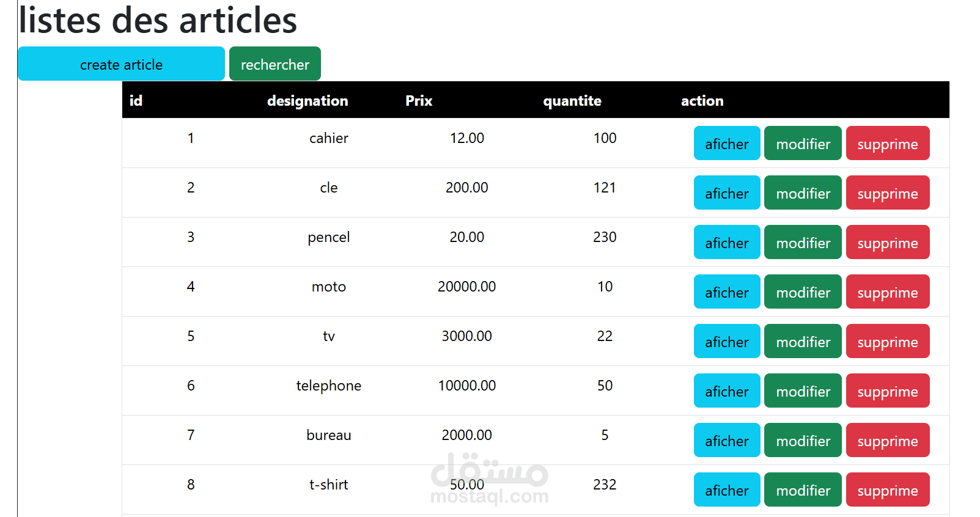Delete the cle article with supprime
This screenshot has height=517, width=980.
tap(888, 193)
